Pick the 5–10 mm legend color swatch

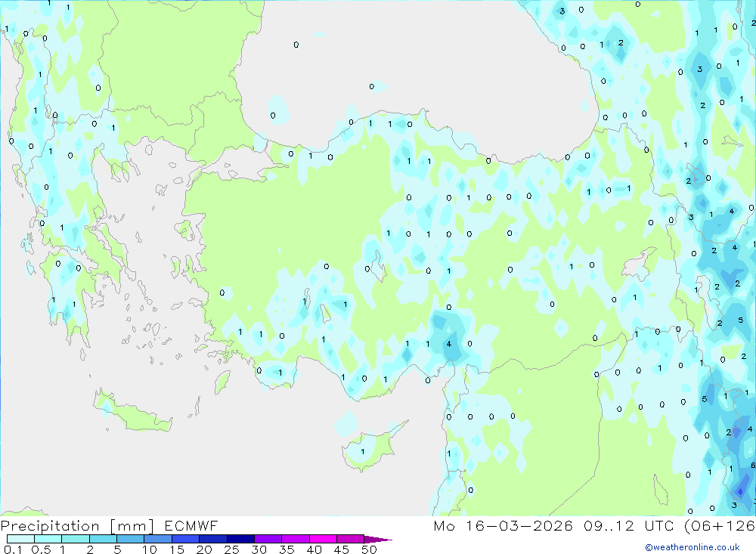[x=131, y=539]
